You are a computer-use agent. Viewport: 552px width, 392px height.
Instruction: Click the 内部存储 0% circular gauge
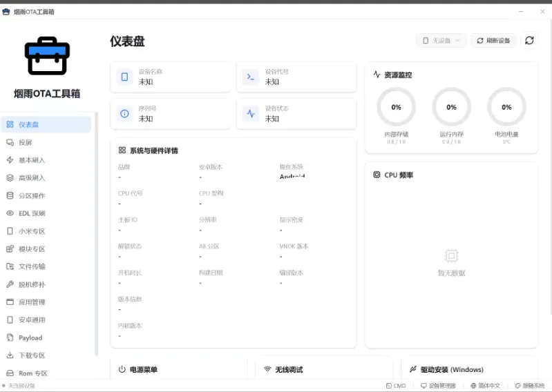click(397, 107)
